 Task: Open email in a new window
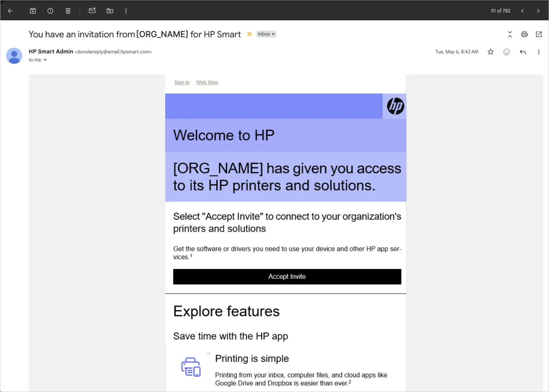click(539, 34)
